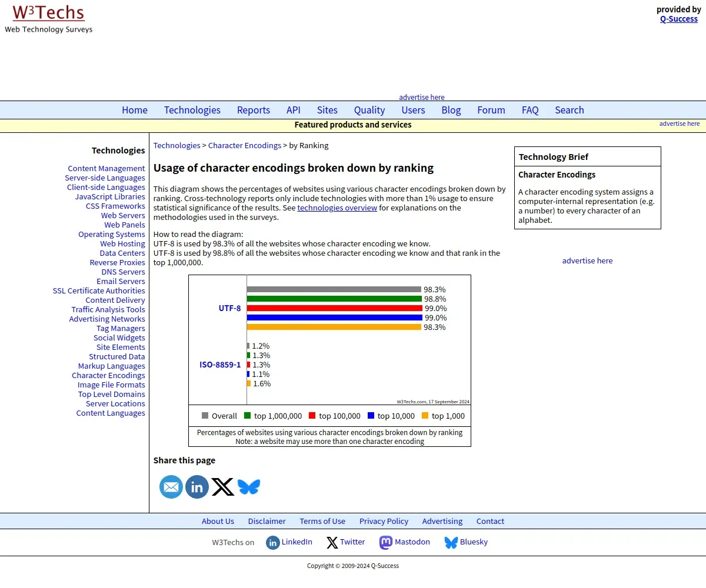Open Image File Formats sidebar link
Image resolution: width=706 pixels, height=588 pixels.
[111, 385]
